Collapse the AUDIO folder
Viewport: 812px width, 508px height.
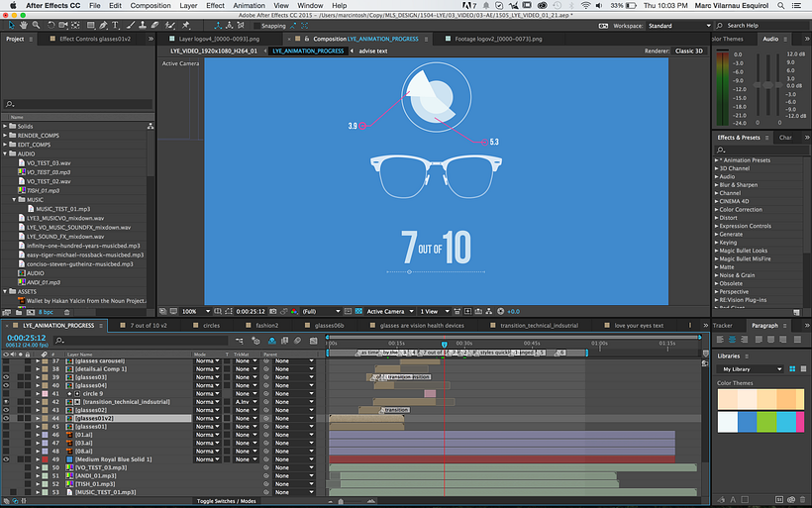coord(5,153)
